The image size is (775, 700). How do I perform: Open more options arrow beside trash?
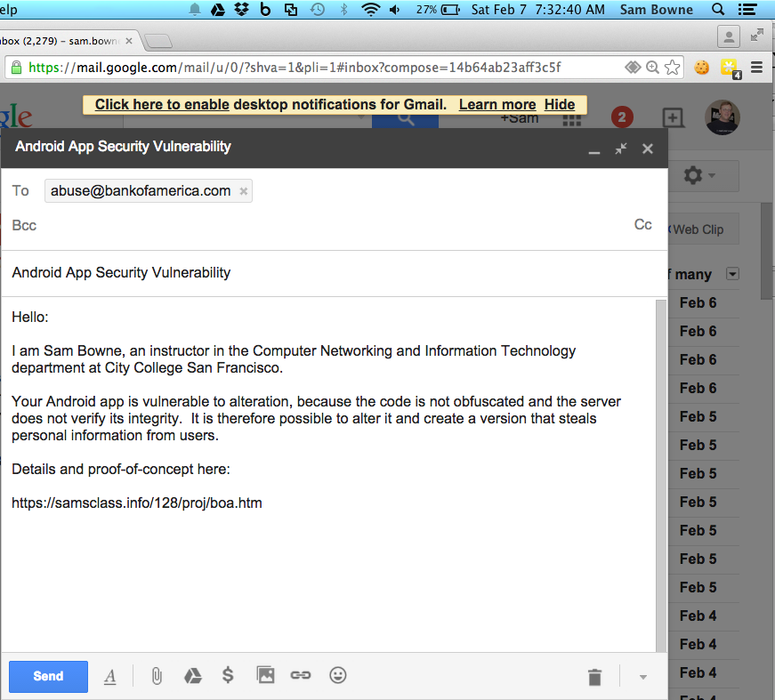coord(643,677)
